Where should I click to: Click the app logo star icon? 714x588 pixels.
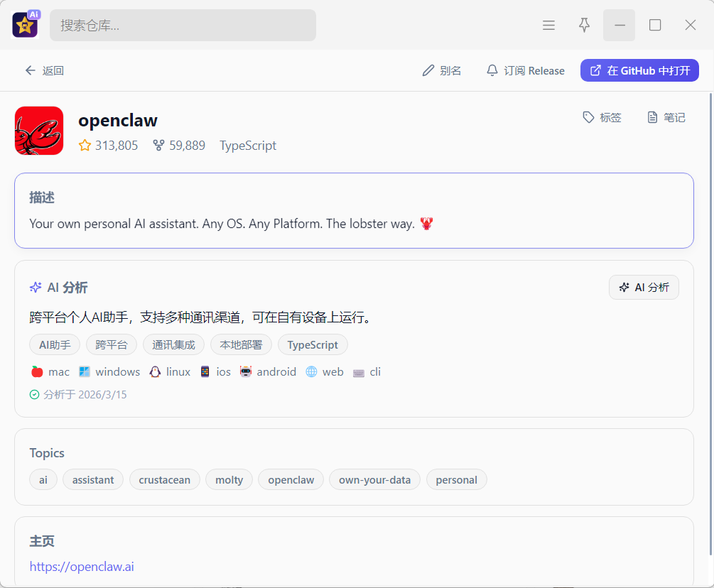point(25,25)
